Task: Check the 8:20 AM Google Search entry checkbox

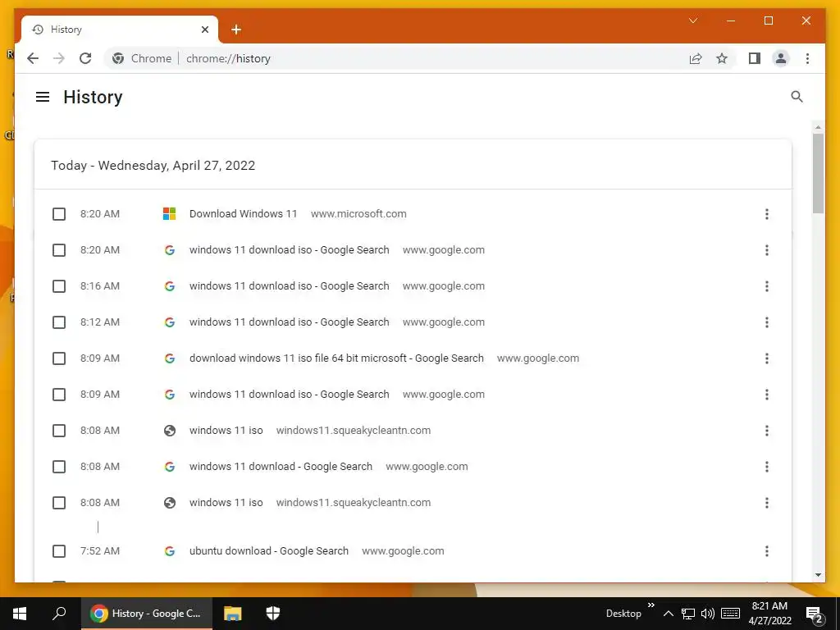Action: point(59,250)
